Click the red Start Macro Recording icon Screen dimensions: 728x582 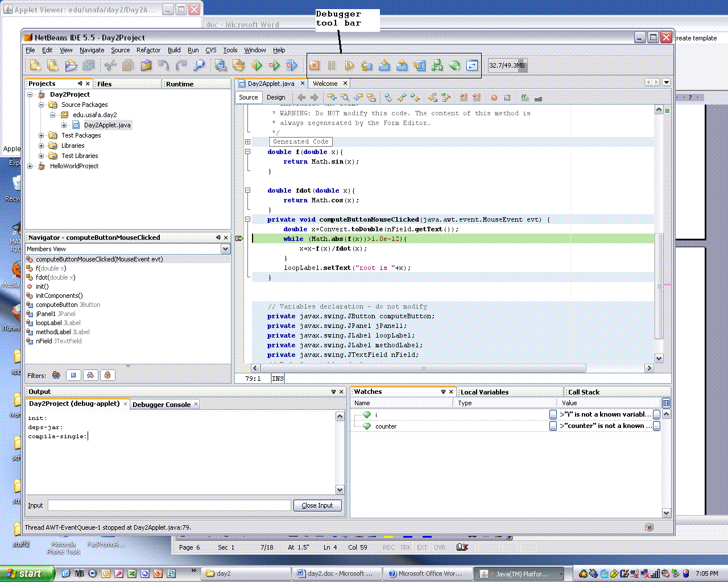494,97
